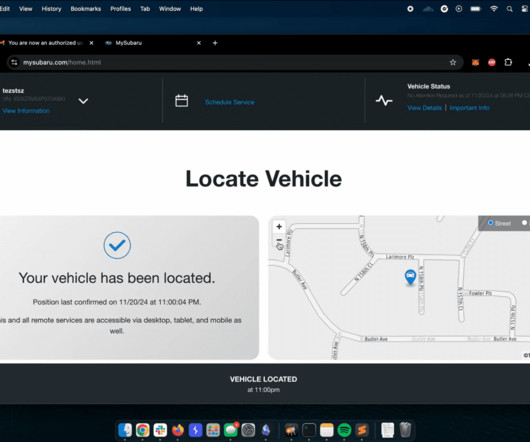Open the Help menu
The height and width of the screenshot is (442, 530).
pyautogui.click(x=196, y=9)
